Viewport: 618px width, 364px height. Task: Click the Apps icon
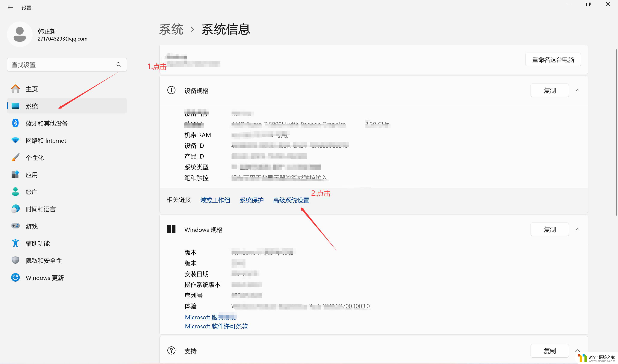coord(15,175)
